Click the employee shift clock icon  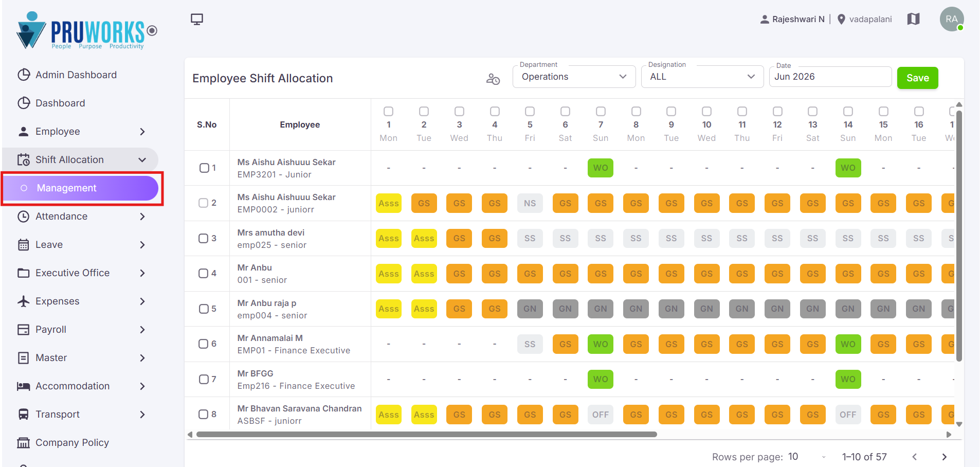click(493, 79)
